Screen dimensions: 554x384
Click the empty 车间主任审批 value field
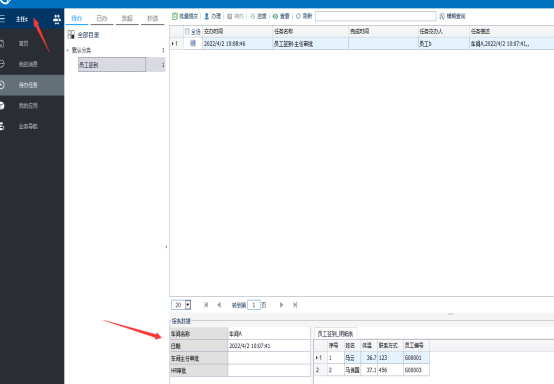[x=269, y=358]
